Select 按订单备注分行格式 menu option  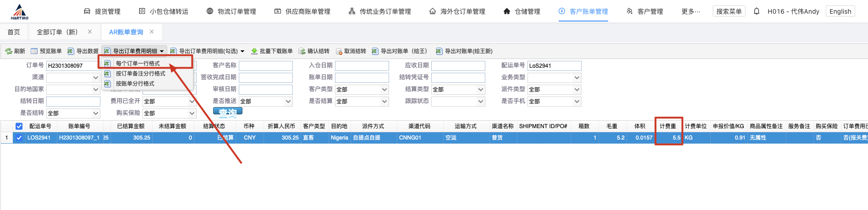[x=140, y=74]
